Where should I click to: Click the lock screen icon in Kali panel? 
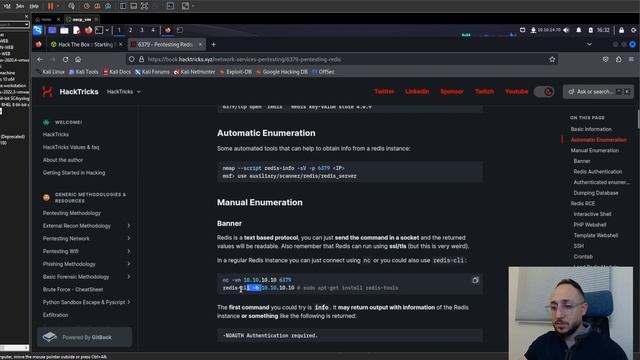coord(621,30)
